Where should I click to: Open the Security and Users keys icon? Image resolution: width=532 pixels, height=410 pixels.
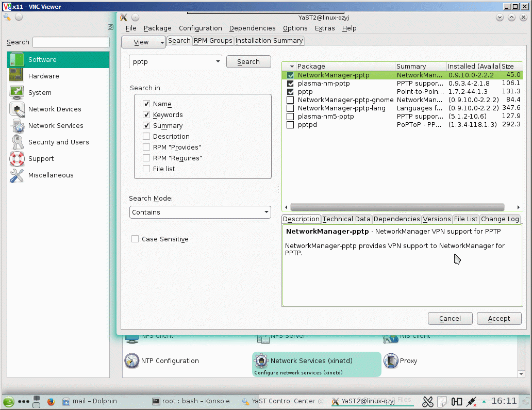pyautogui.click(x=17, y=142)
